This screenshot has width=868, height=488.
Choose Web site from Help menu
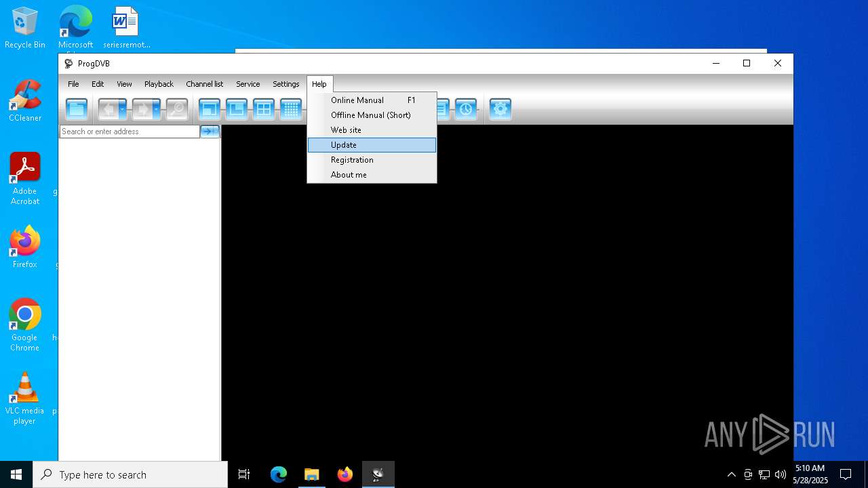coord(372,130)
